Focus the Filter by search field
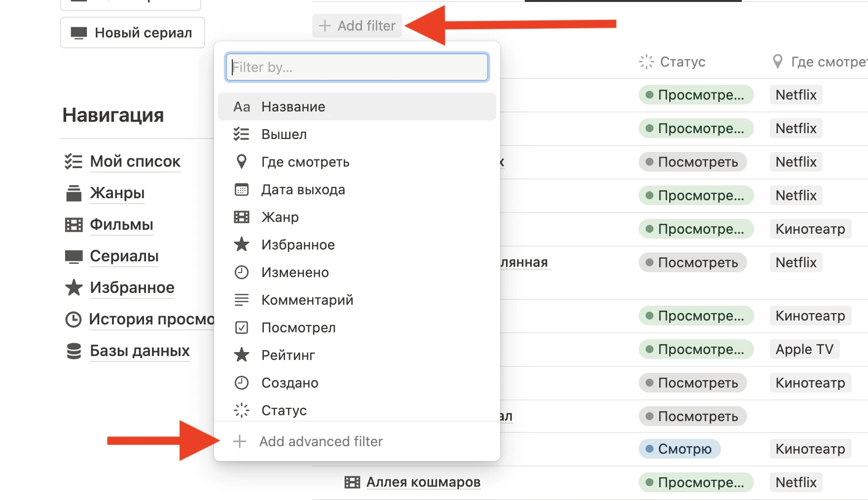This screenshot has width=868, height=501. click(357, 67)
